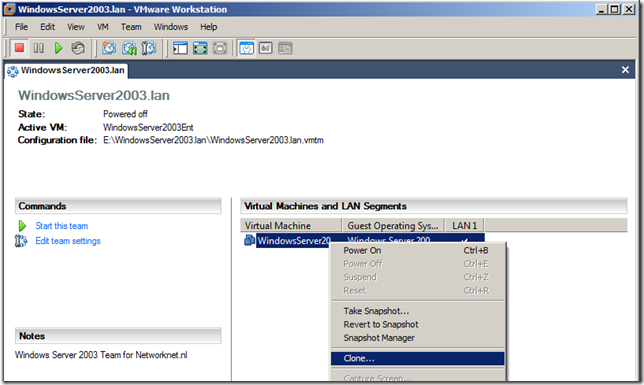Minimize the VMware Workstation window

(602, 9)
